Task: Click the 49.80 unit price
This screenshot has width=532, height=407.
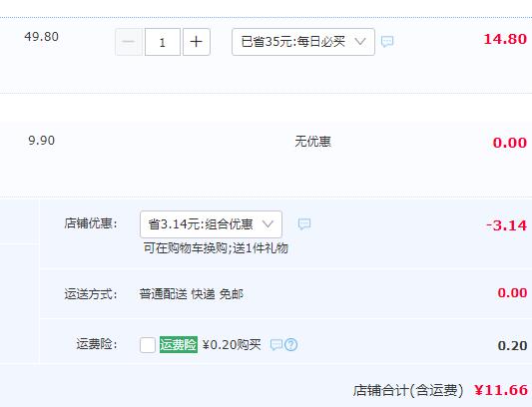Action: point(41,37)
